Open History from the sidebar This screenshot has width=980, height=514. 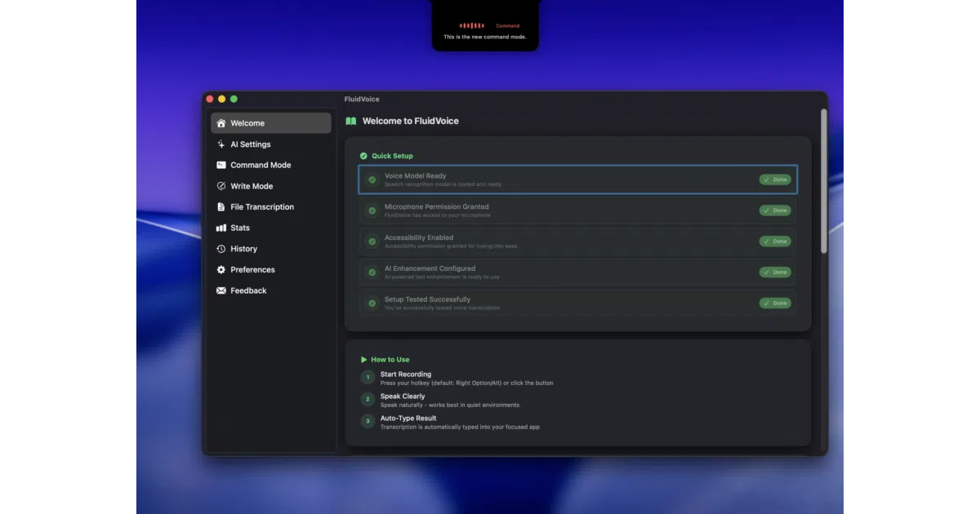[x=271, y=249]
